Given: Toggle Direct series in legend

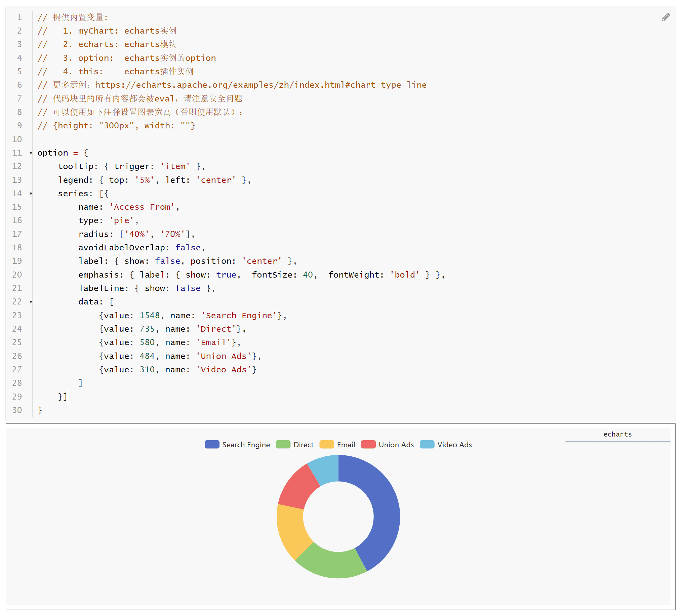Looking at the screenshot, I should 303,445.
